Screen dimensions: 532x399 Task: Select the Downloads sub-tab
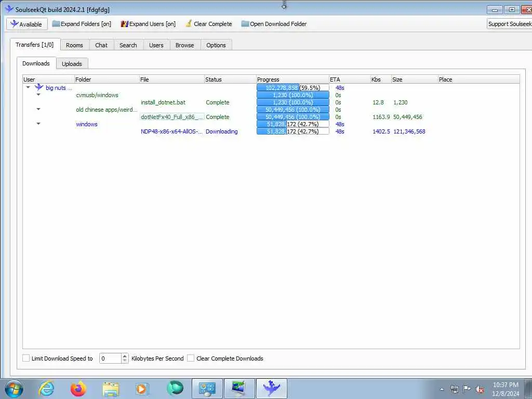point(36,63)
